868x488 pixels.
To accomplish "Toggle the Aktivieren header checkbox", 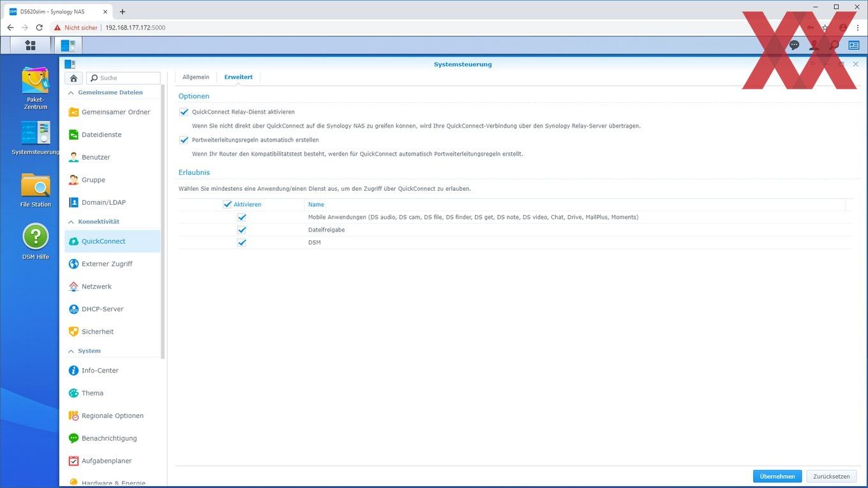I will tap(227, 204).
